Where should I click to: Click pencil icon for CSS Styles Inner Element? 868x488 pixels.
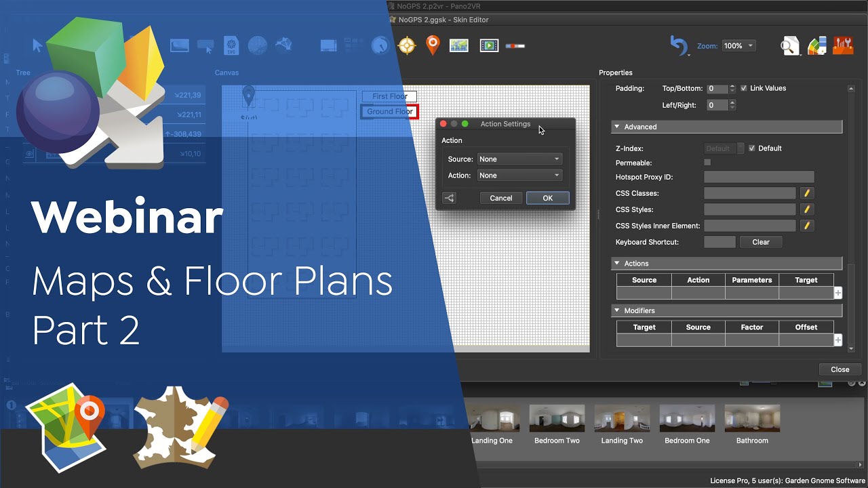pyautogui.click(x=807, y=226)
